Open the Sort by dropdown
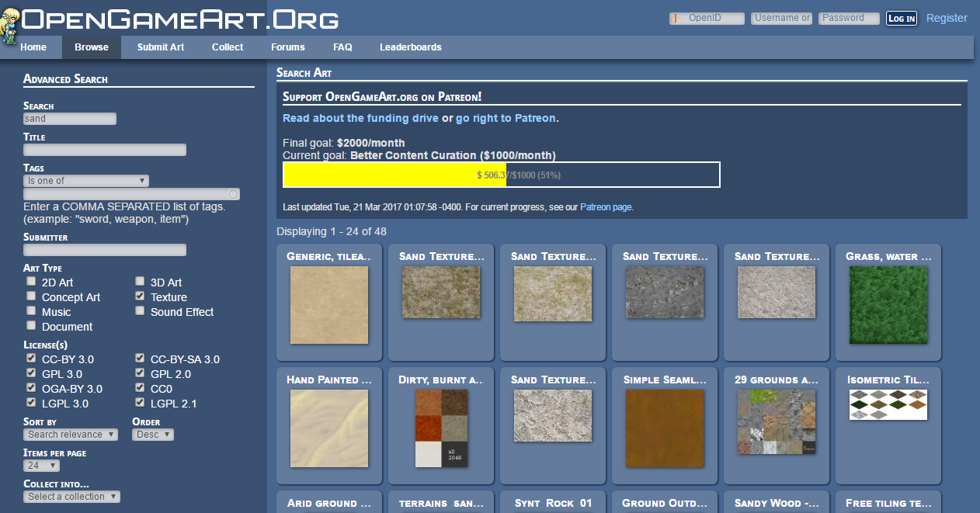This screenshot has height=513, width=980. pos(71,435)
